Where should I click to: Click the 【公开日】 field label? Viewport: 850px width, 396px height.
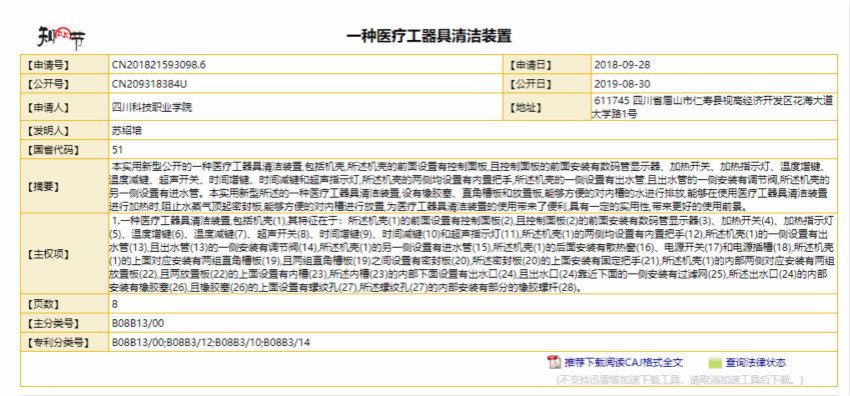[530, 84]
